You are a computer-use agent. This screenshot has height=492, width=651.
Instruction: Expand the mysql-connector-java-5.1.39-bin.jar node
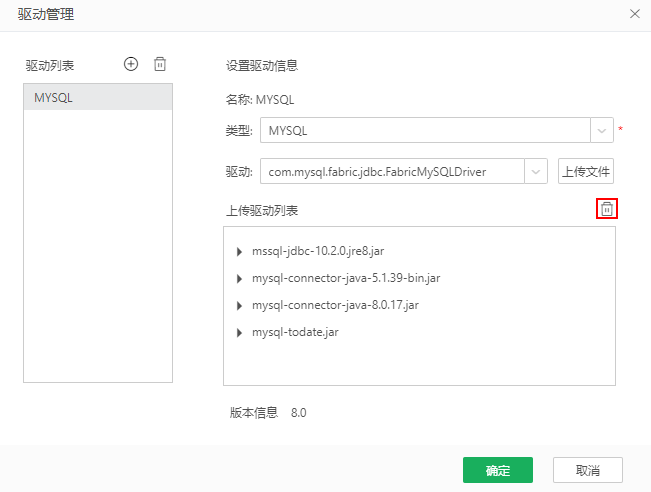[x=239, y=278]
